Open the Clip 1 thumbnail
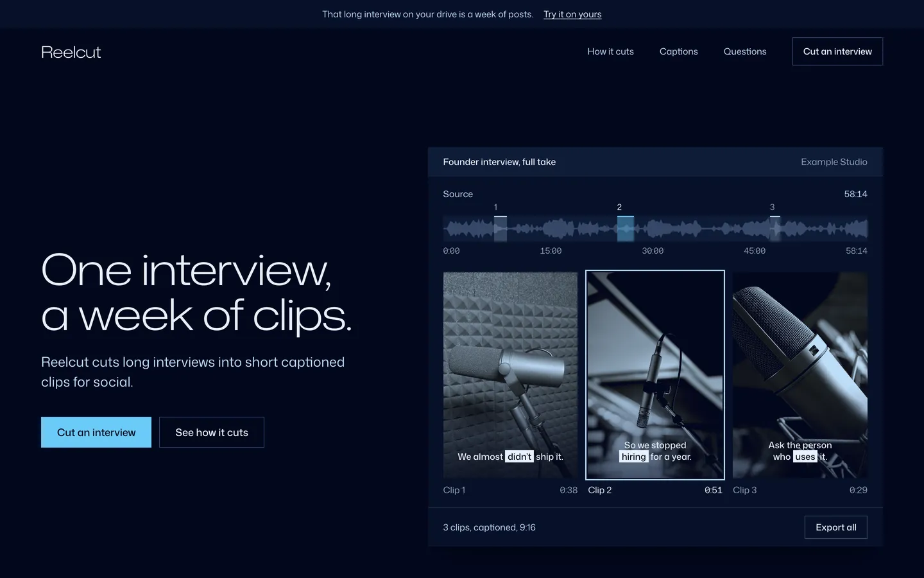This screenshot has width=924, height=578. coord(510,375)
